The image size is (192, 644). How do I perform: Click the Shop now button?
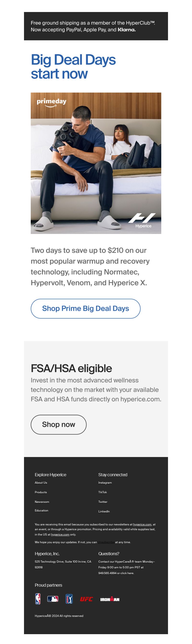[59, 425]
